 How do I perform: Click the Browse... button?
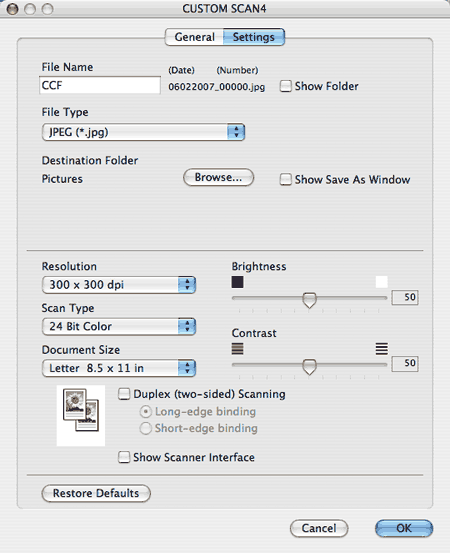219,177
